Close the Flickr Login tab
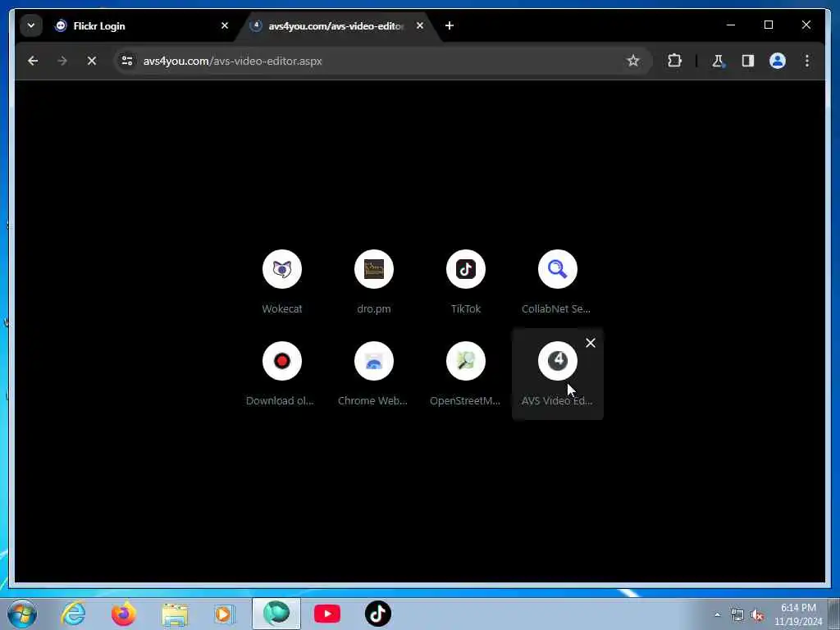Viewport: 840px width, 630px height. pos(225,25)
